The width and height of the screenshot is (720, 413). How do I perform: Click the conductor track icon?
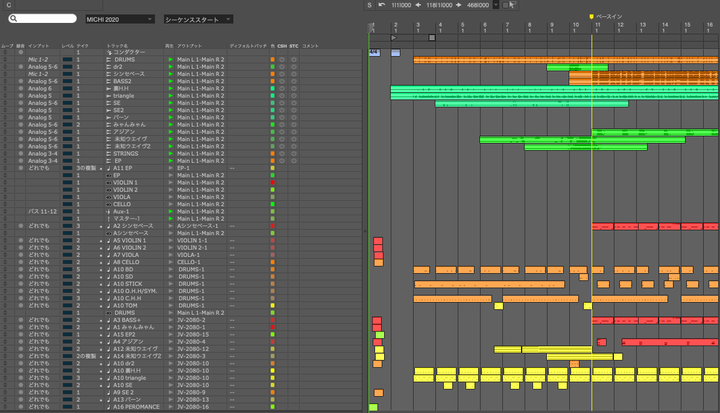107,52
